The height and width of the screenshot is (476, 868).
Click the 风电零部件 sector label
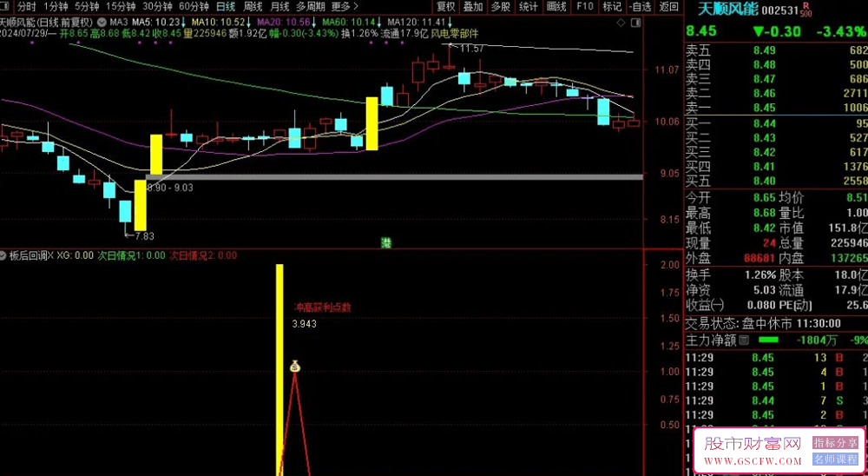tap(454, 33)
